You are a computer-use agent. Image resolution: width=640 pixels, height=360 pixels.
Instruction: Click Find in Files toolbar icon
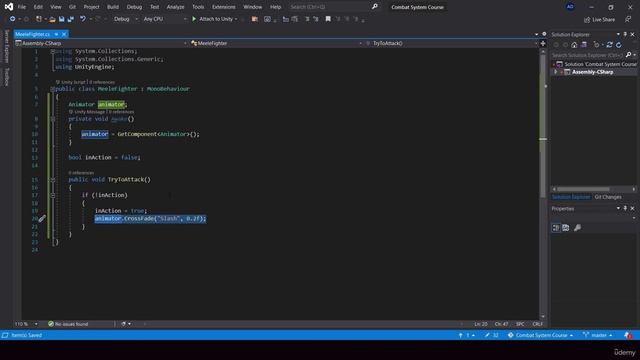(255, 19)
